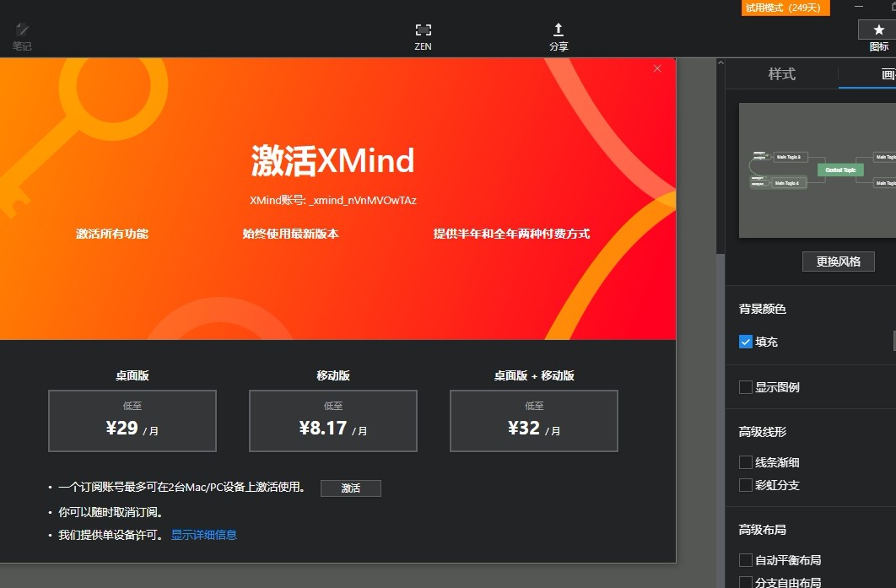Click the scrollbar up arrow
The height and width of the screenshot is (588, 896).
[721, 63]
